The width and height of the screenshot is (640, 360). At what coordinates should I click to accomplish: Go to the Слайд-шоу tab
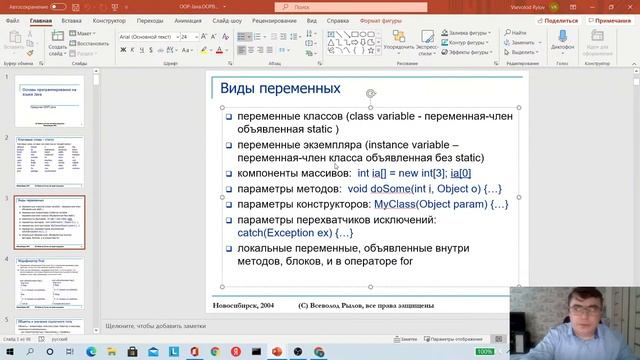click(x=227, y=20)
